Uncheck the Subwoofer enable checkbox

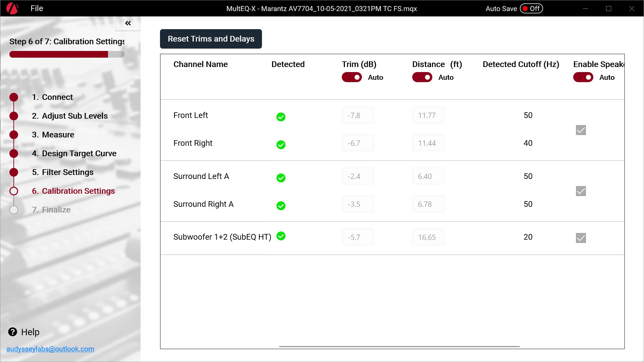(x=581, y=238)
